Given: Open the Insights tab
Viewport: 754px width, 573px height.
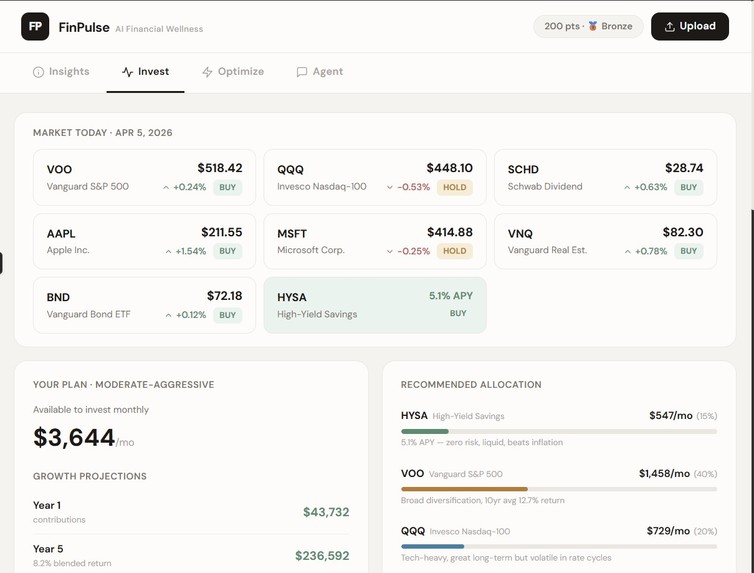Looking at the screenshot, I should [x=61, y=72].
